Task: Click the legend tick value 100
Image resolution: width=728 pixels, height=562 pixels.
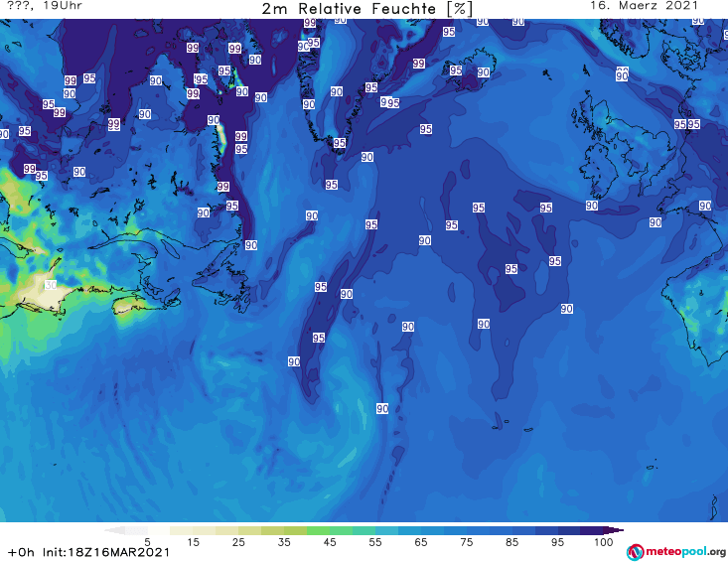Action: [603, 542]
